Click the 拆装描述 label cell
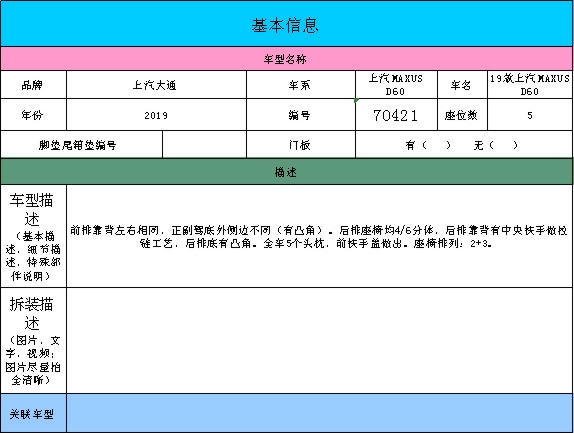The height and width of the screenshot is (433, 574). coord(33,340)
